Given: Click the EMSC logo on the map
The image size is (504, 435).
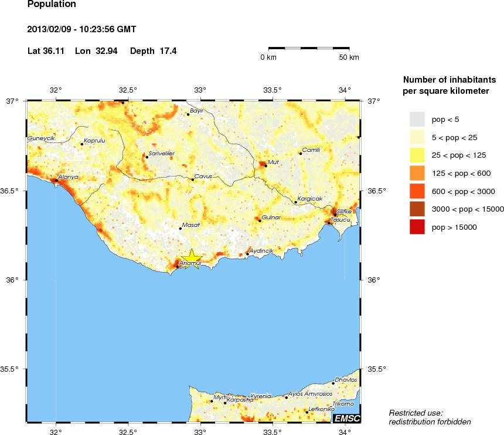Looking at the screenshot, I should [x=346, y=418].
